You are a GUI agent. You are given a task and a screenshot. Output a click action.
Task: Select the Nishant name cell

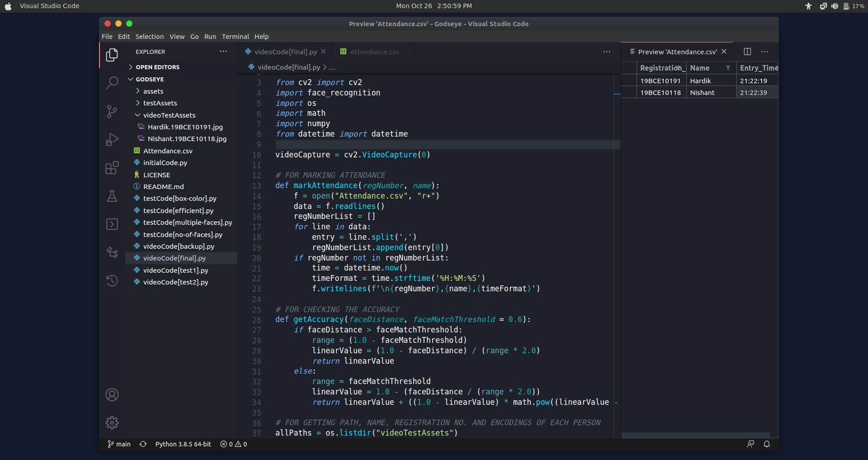coord(711,93)
